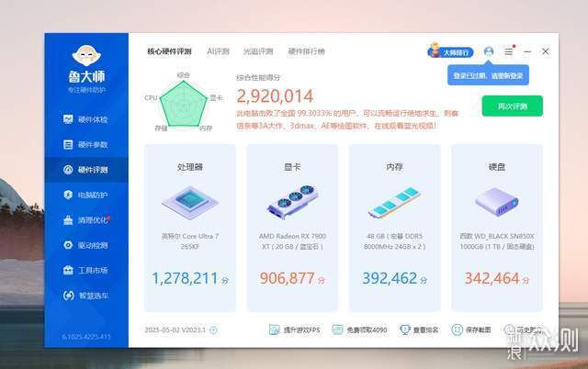
Task: Open 清理优化 cleanup optimization
Action: tap(85, 220)
